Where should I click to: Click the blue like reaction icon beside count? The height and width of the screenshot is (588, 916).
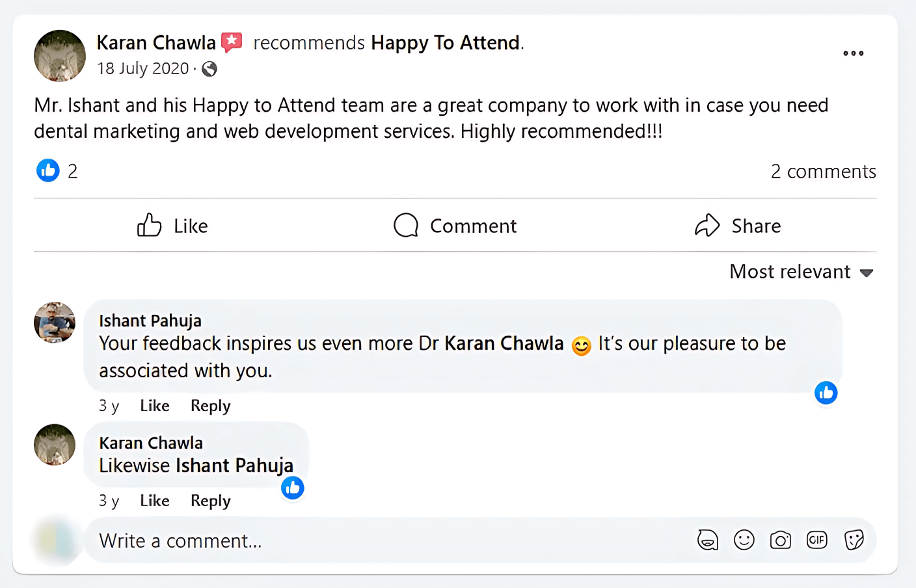coord(48,170)
